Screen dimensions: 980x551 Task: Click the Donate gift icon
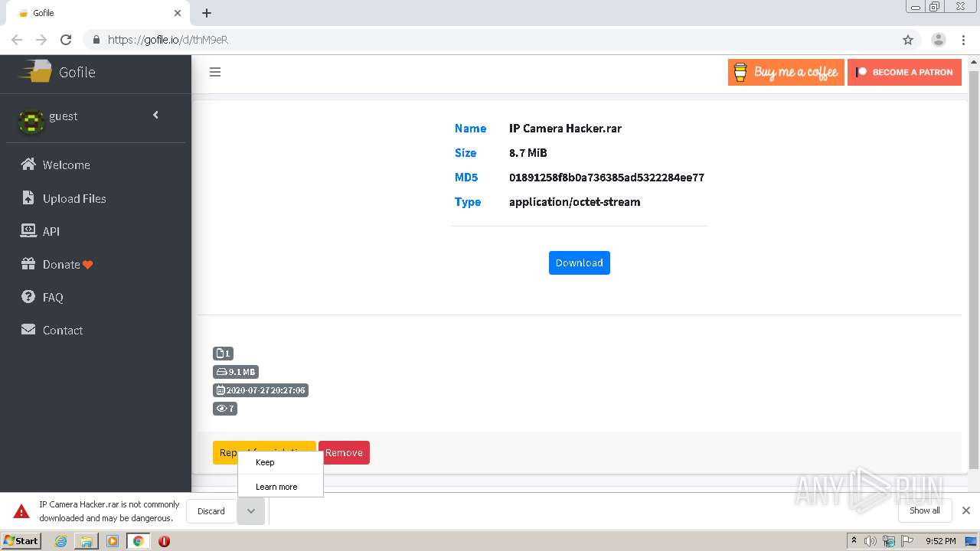click(x=28, y=264)
